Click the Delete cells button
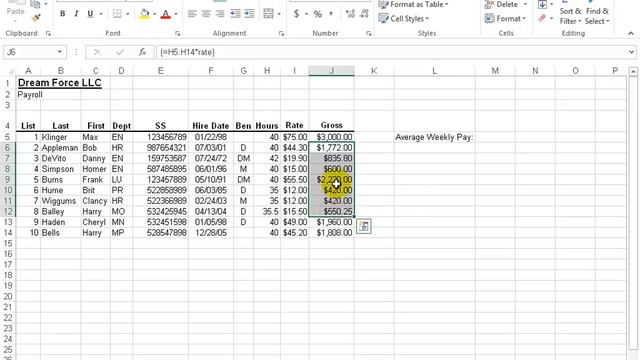 (x=502, y=4)
